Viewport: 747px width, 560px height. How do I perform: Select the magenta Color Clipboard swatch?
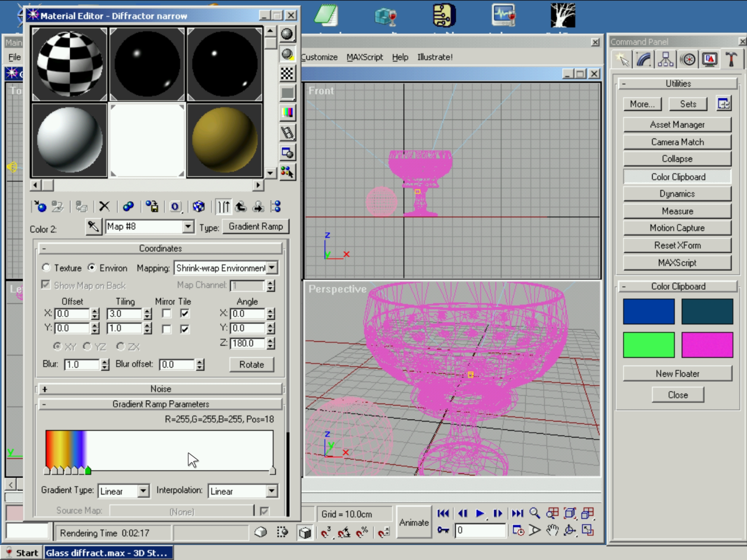pos(707,345)
